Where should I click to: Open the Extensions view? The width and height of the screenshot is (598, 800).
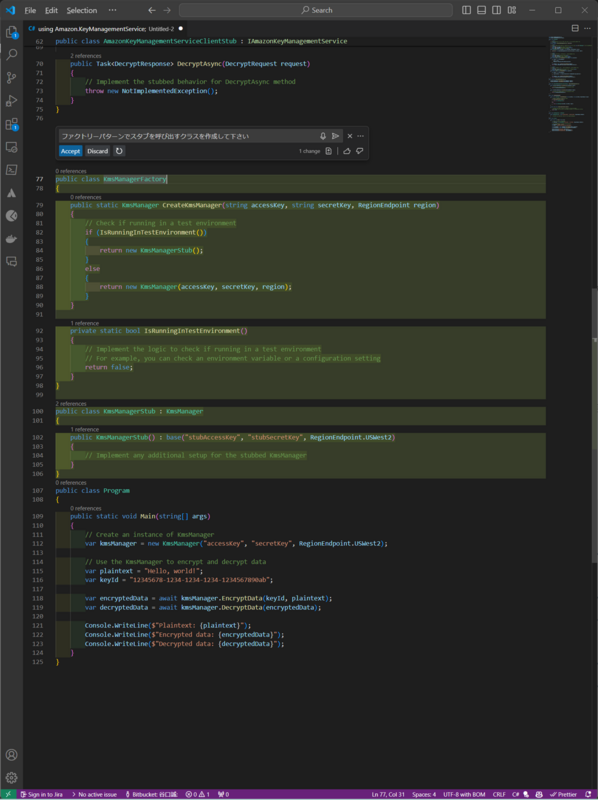point(11,124)
